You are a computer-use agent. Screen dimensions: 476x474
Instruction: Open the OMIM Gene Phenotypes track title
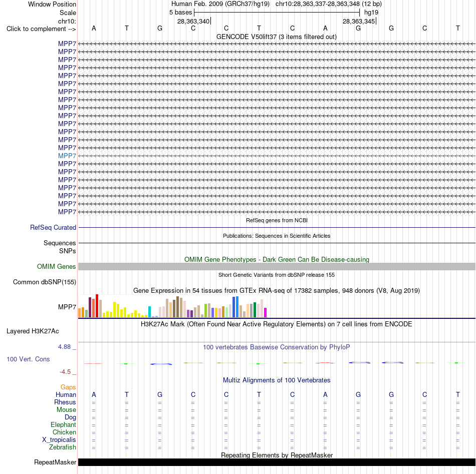tap(277, 260)
